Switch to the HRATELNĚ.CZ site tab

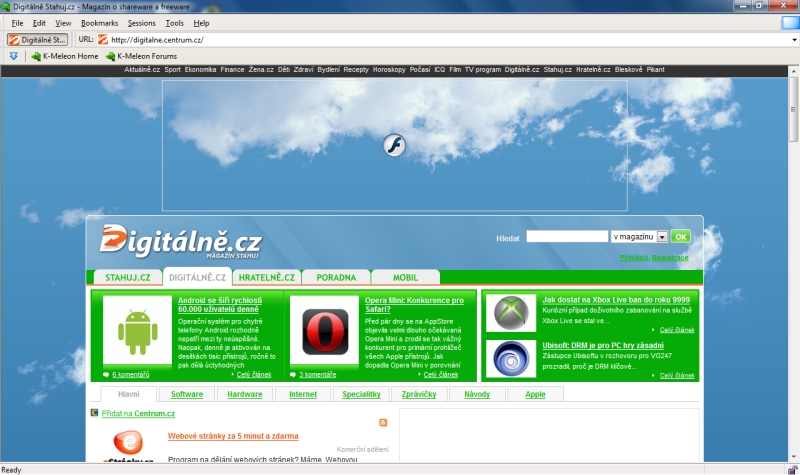coord(267,278)
